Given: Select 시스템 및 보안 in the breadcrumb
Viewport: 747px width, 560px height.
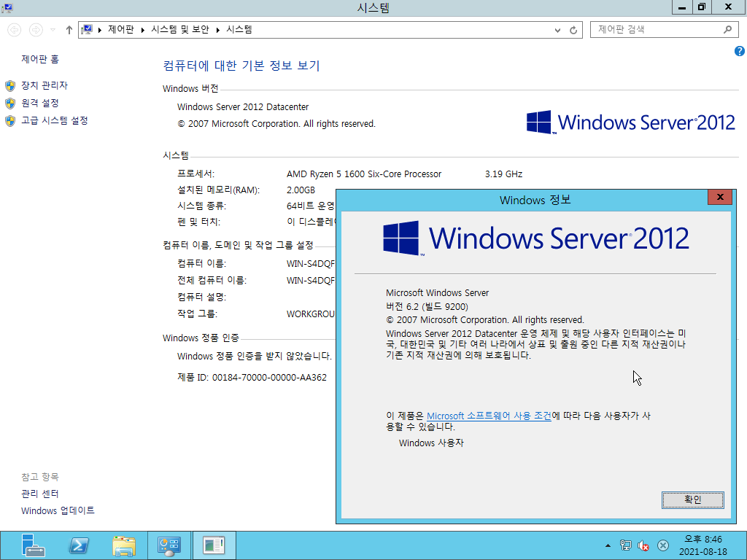Looking at the screenshot, I should pos(180,29).
